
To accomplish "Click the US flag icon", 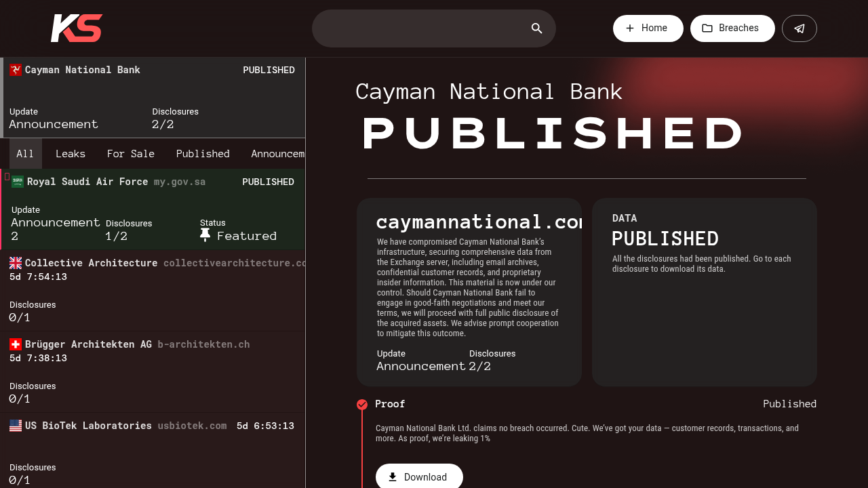I will (16, 426).
